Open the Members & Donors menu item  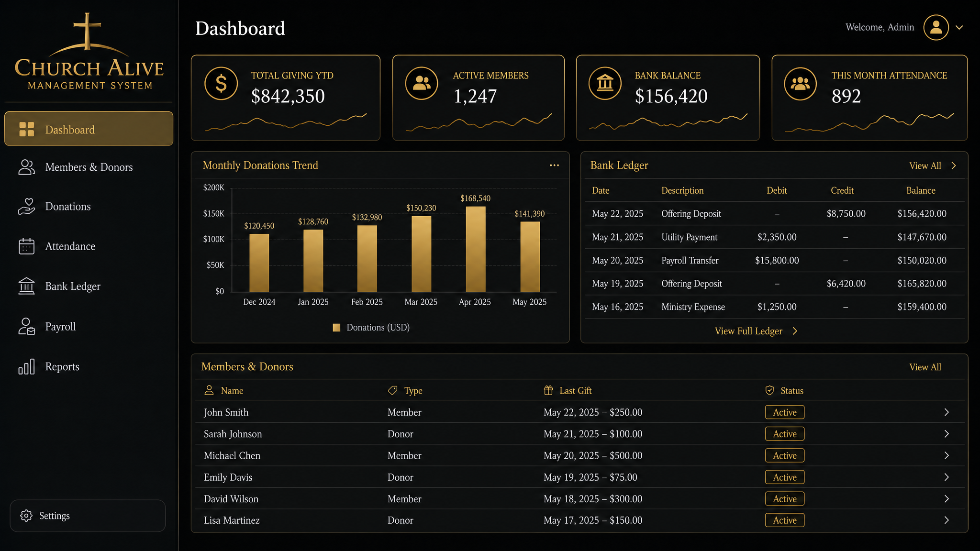point(89,167)
